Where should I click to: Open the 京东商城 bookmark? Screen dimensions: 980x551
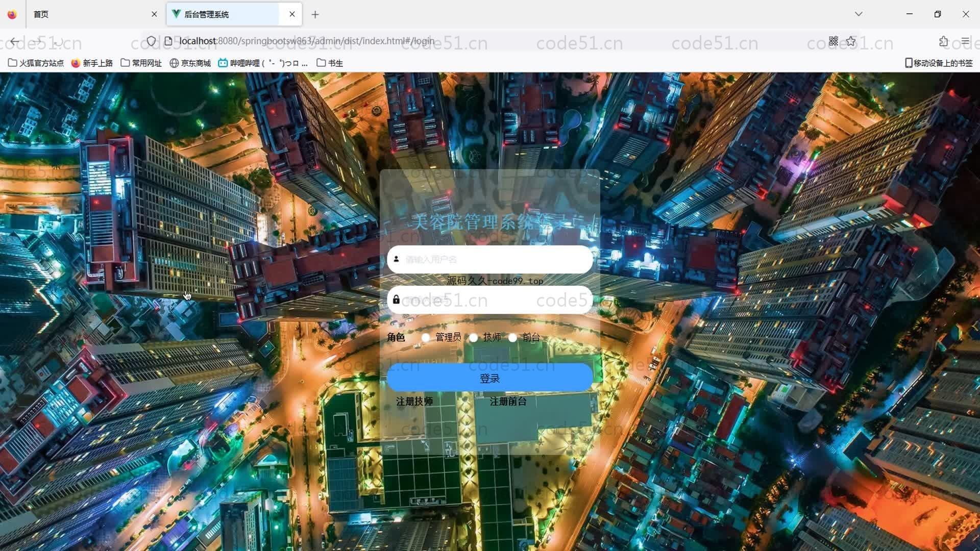click(190, 63)
